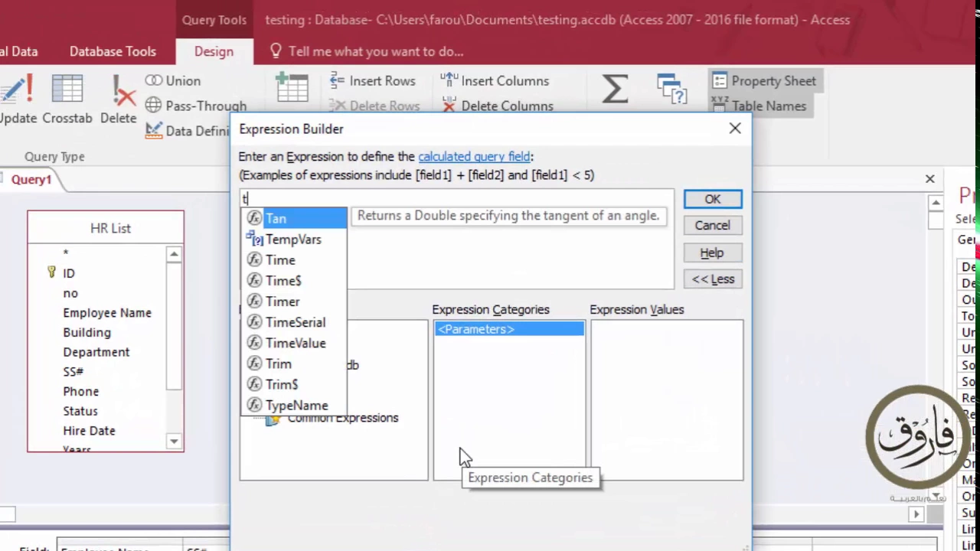Click the HR List field scrollbar's up arrow

click(174, 254)
